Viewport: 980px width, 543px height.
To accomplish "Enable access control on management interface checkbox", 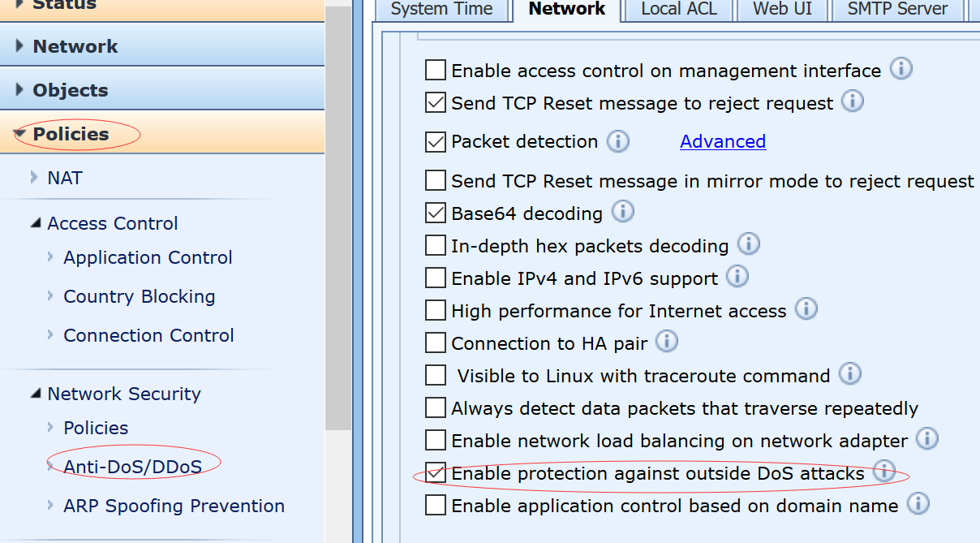I will point(436,70).
